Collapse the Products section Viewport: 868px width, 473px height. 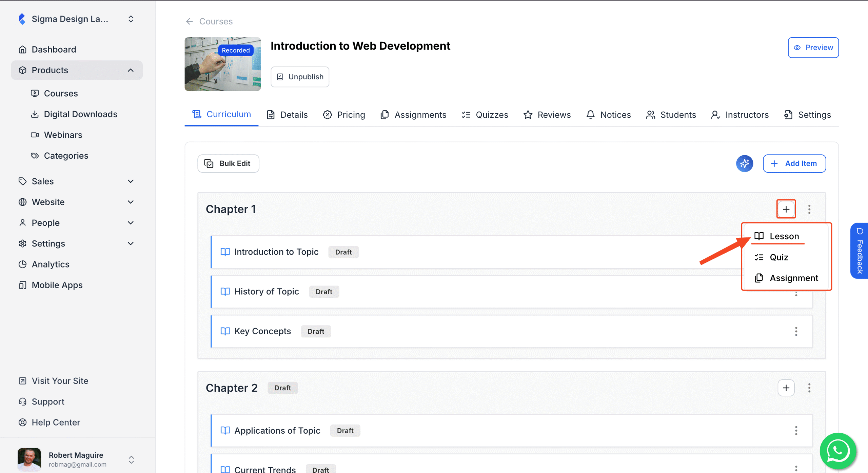tap(131, 70)
